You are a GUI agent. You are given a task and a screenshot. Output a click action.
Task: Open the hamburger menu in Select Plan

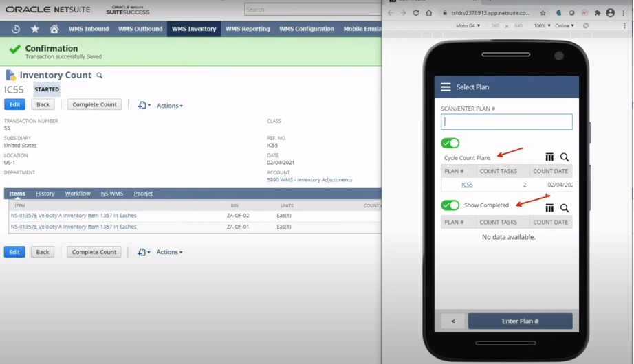446,87
